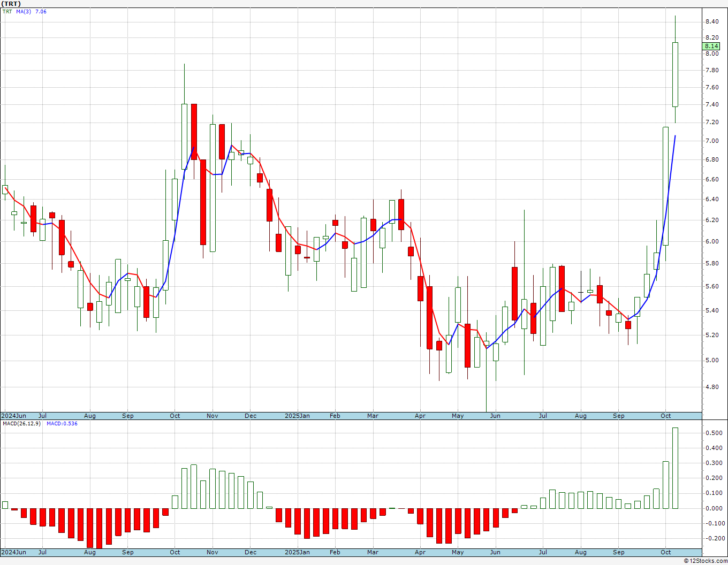This screenshot has width=728, height=565.
Task: Click the 7.20 price axis label
Action: pyautogui.click(x=712, y=122)
